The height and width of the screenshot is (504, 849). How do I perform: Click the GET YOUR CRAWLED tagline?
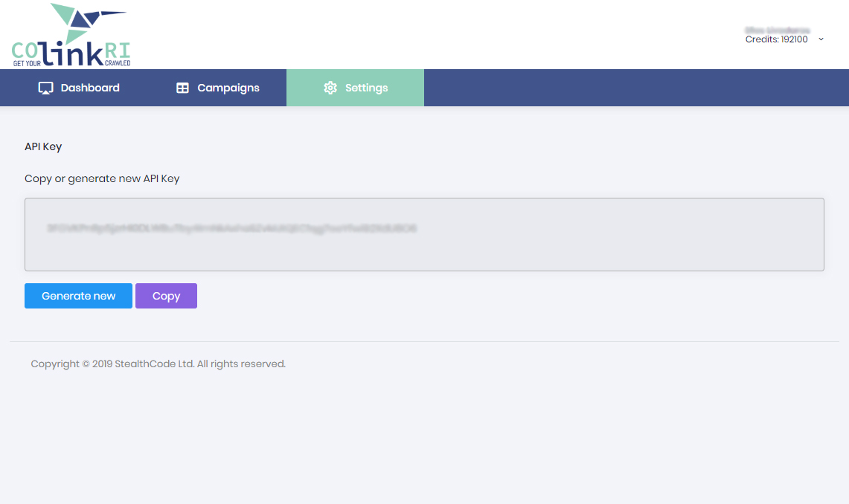(x=71, y=64)
